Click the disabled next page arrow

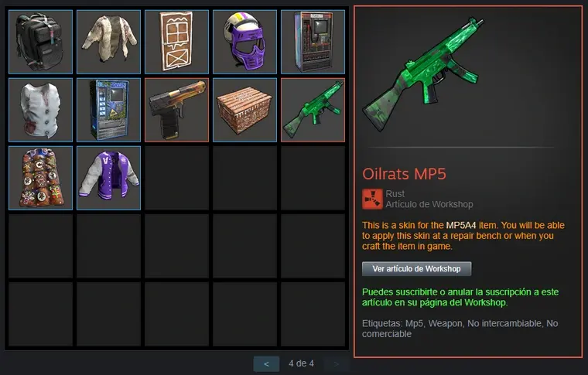(x=336, y=363)
